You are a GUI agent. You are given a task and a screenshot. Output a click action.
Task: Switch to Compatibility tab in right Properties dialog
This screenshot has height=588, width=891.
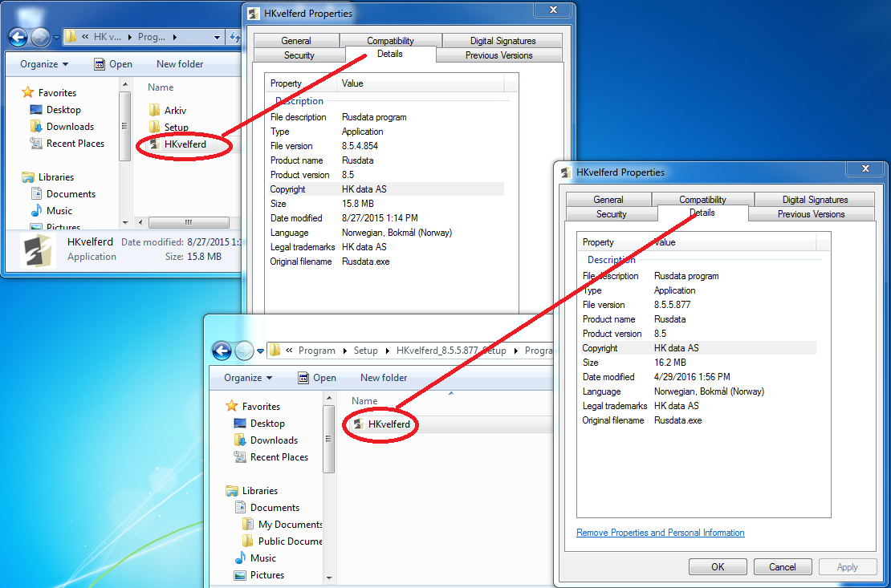(703, 200)
